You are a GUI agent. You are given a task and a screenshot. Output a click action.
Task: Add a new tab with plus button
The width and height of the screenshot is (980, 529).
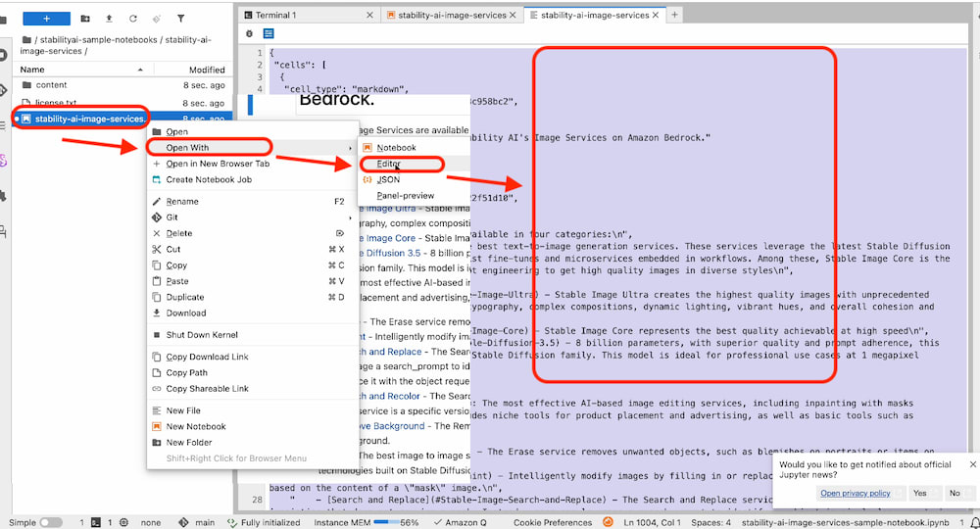pos(674,15)
